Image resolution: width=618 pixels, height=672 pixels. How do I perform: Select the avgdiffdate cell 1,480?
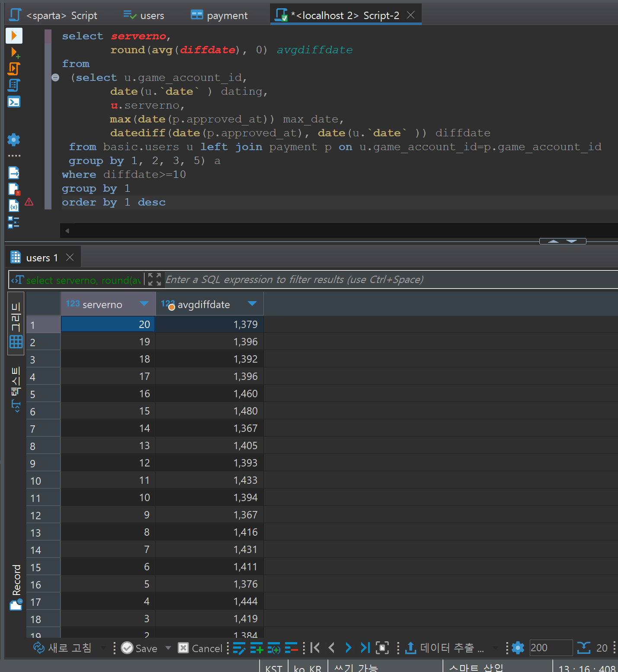click(209, 411)
